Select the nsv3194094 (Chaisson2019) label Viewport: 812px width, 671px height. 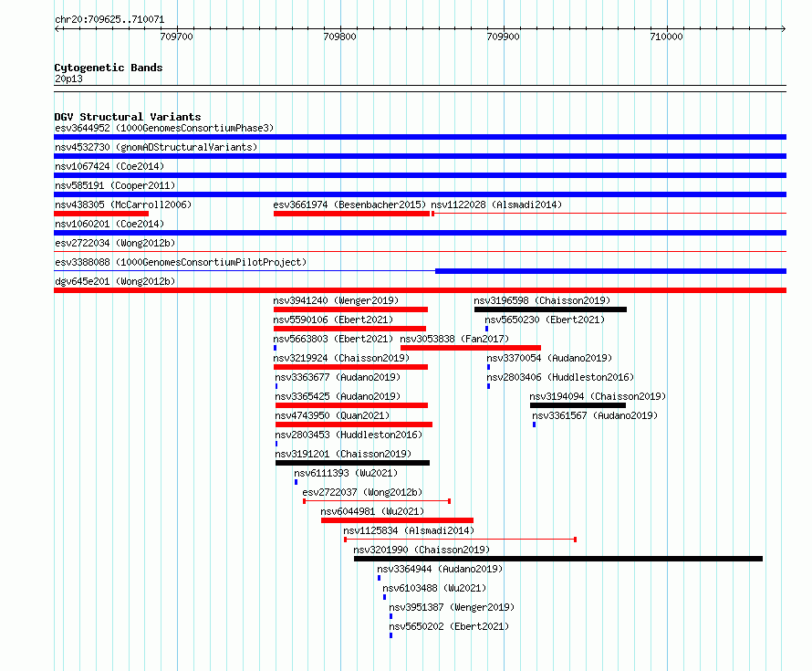click(598, 396)
